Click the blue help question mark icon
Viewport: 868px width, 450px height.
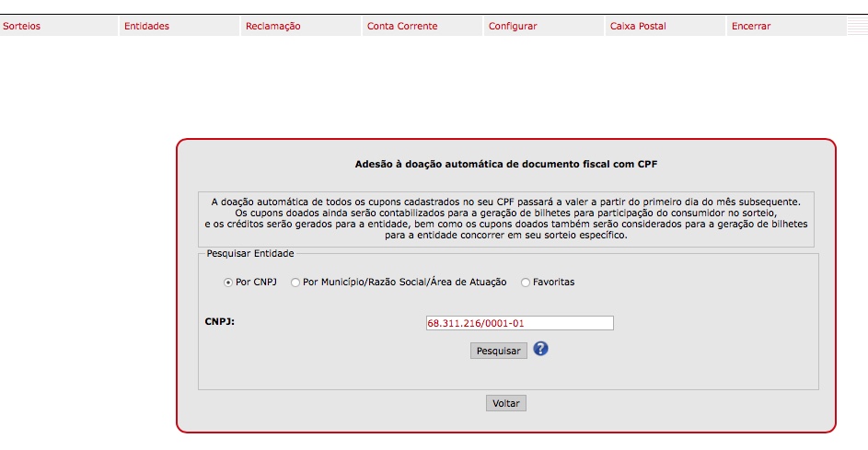[541, 349]
